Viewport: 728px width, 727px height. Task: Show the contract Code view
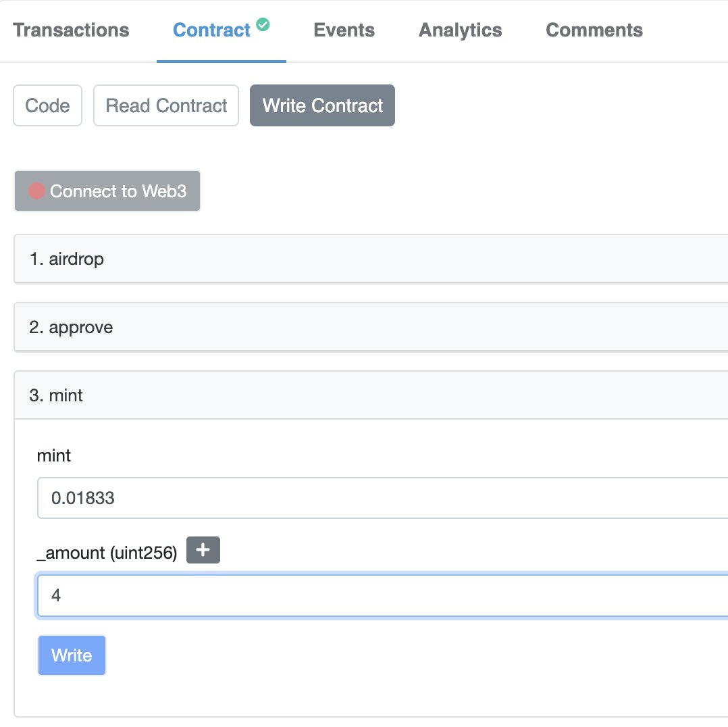47,105
